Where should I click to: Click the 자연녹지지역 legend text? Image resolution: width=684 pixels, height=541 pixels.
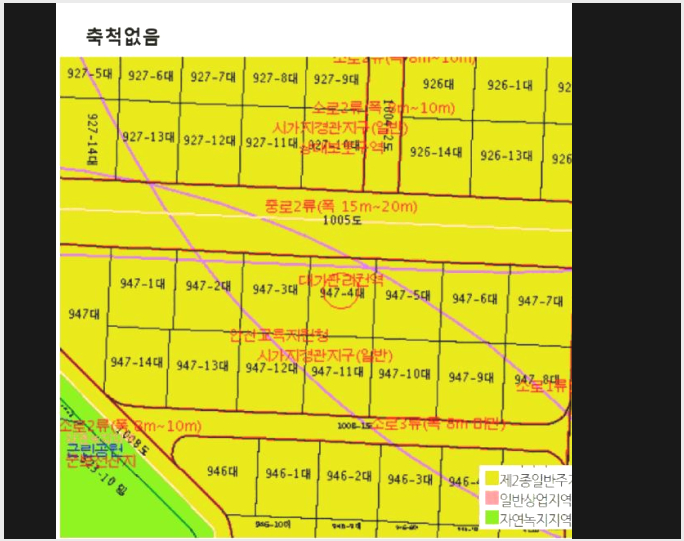[535, 520]
